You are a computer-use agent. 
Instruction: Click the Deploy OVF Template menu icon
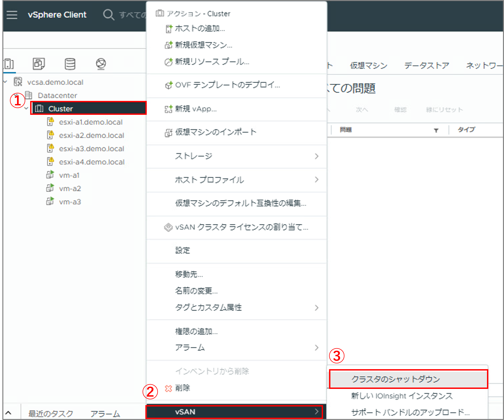(x=169, y=85)
